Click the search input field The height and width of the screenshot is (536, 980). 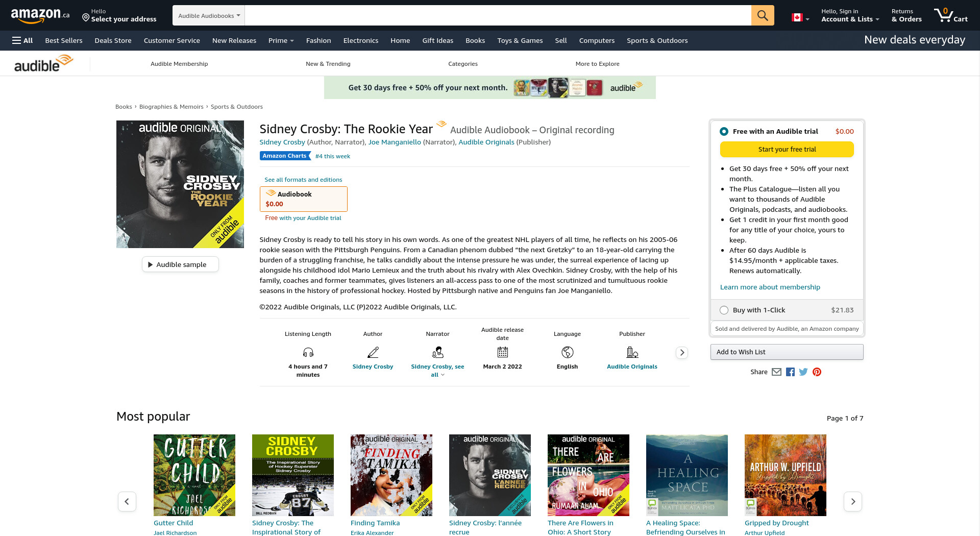pos(498,15)
